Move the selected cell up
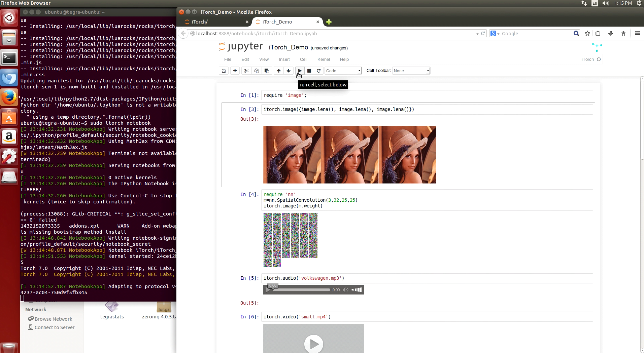 click(x=279, y=71)
